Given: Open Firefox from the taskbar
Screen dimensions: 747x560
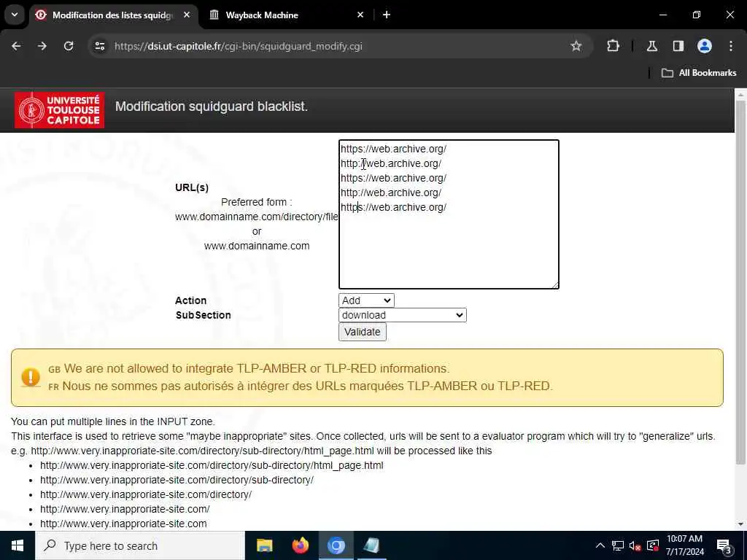Looking at the screenshot, I should [x=300, y=545].
